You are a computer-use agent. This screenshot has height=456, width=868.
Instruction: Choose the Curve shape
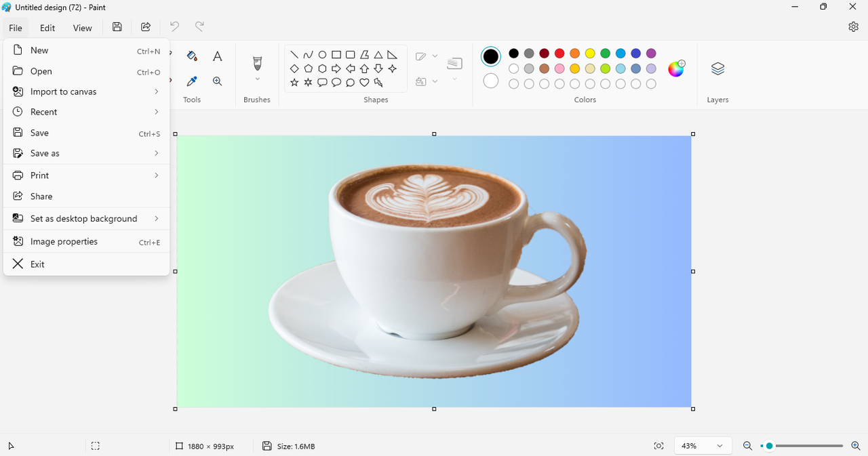[309, 55]
